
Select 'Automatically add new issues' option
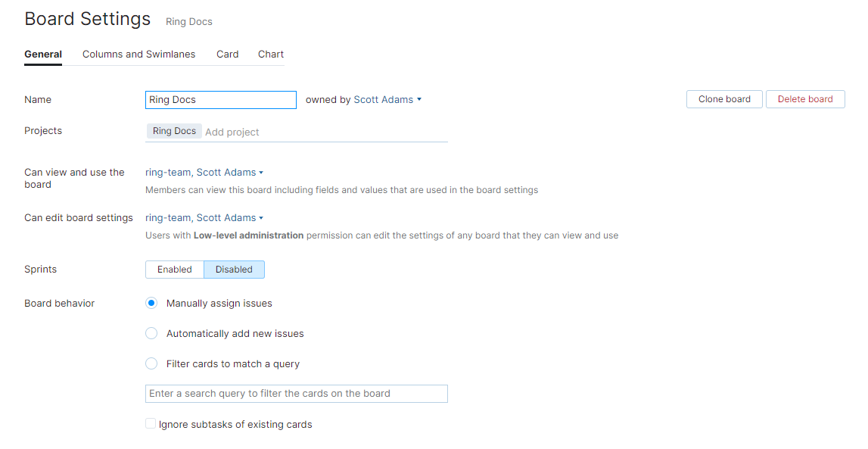point(151,333)
